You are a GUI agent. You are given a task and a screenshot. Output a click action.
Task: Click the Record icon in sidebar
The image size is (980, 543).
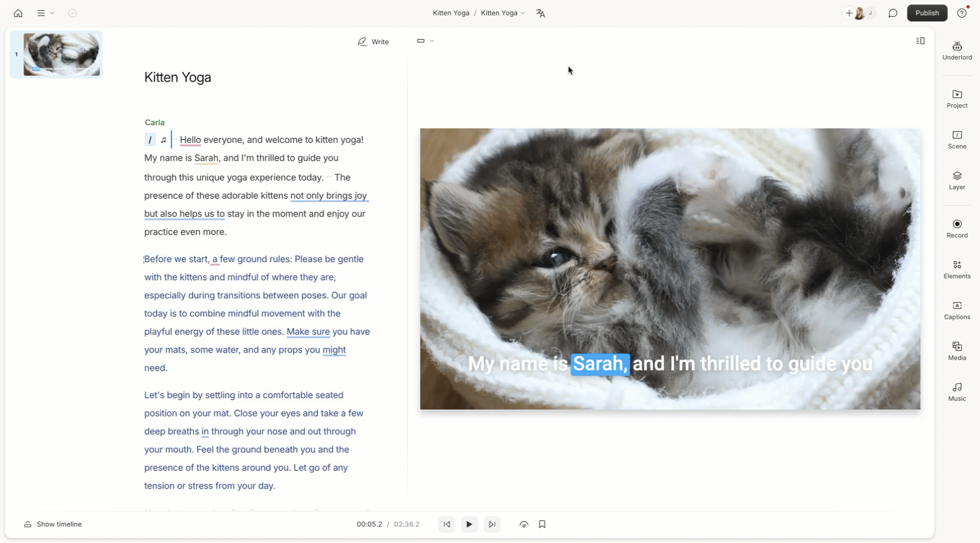[x=957, y=228]
